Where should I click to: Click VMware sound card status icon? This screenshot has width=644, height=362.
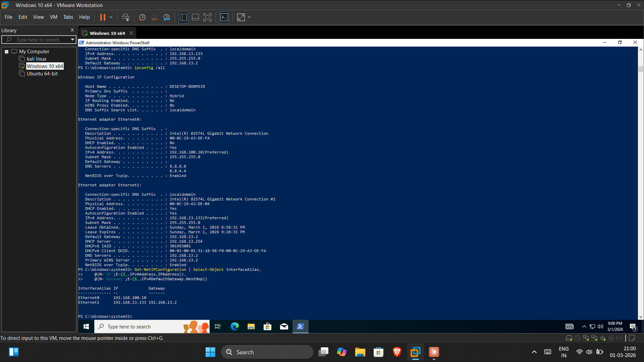tap(603, 338)
